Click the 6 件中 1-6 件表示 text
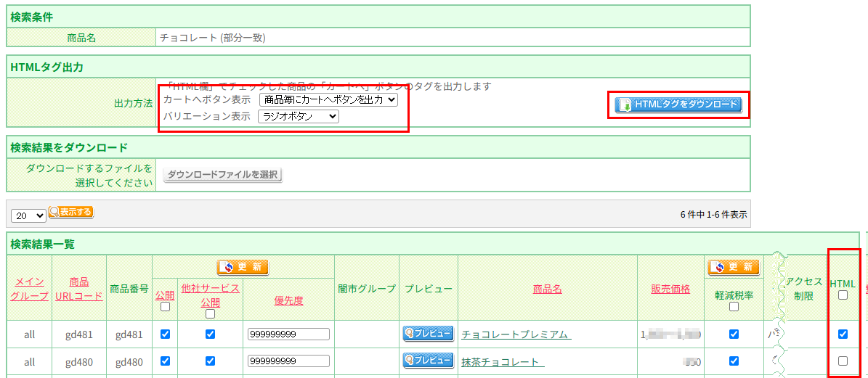Viewport: 868px width, 378px height. [713, 215]
